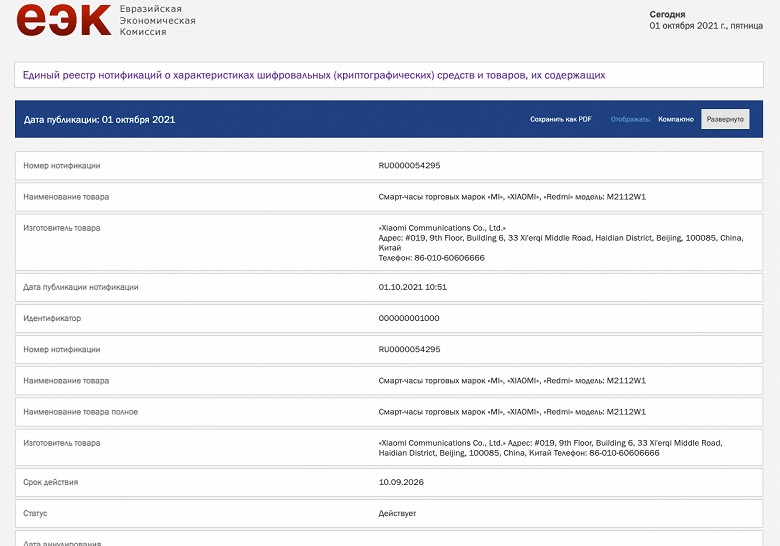Click the Отображать label in blue bar
The width and height of the screenshot is (780, 546).
(x=630, y=119)
